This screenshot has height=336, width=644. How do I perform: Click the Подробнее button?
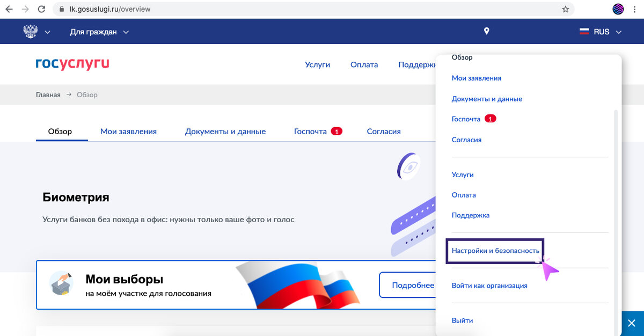point(408,285)
